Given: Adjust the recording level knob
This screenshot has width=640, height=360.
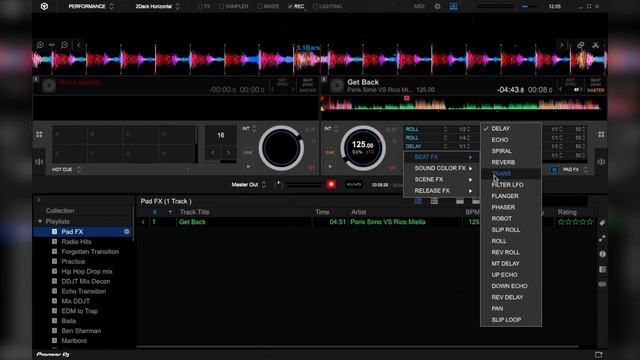Looking at the screenshot, I should (x=278, y=184).
